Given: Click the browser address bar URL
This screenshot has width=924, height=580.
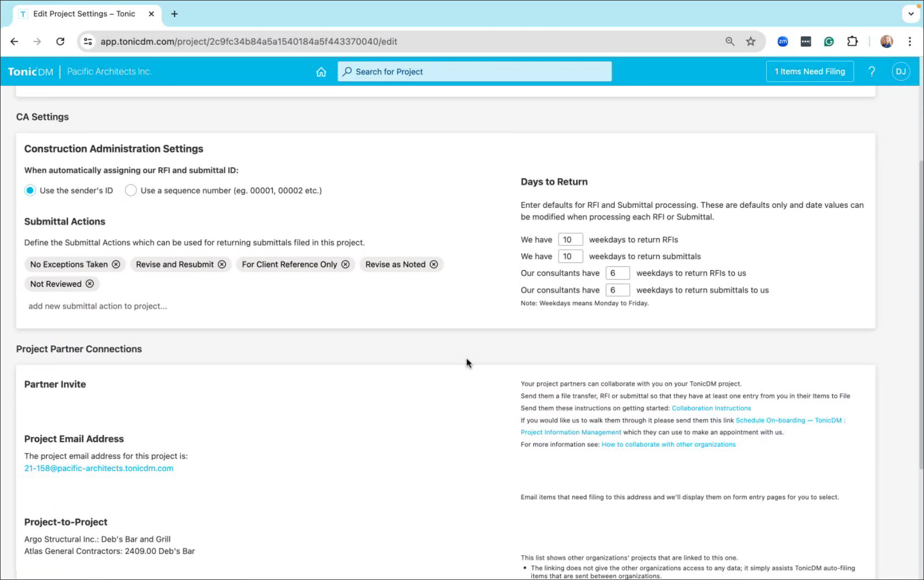Looking at the screenshot, I should pos(248,41).
